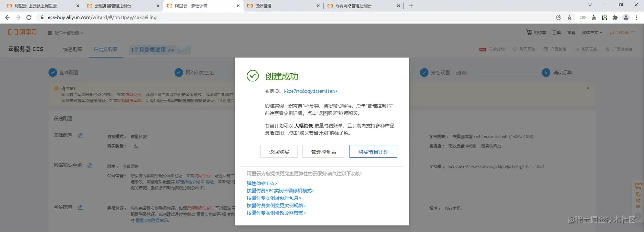This screenshot has width=644, height=232.
Task: Open 节省计划 with the NEW badge
Action: (492, 49)
